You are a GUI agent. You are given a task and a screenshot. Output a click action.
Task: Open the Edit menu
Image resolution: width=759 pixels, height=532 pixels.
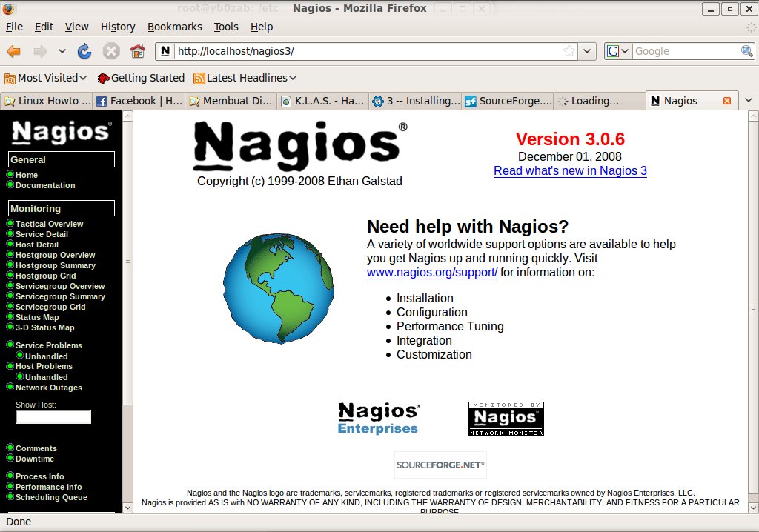(x=44, y=27)
